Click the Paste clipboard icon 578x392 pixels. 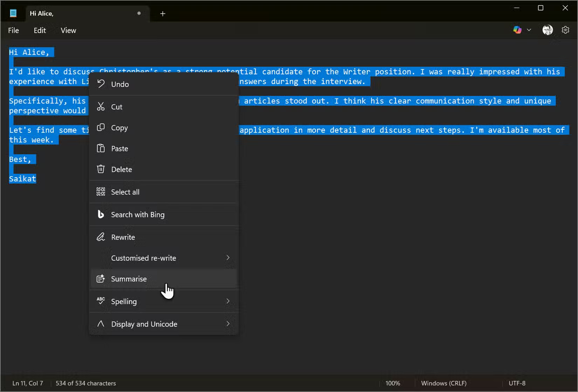[101, 148]
